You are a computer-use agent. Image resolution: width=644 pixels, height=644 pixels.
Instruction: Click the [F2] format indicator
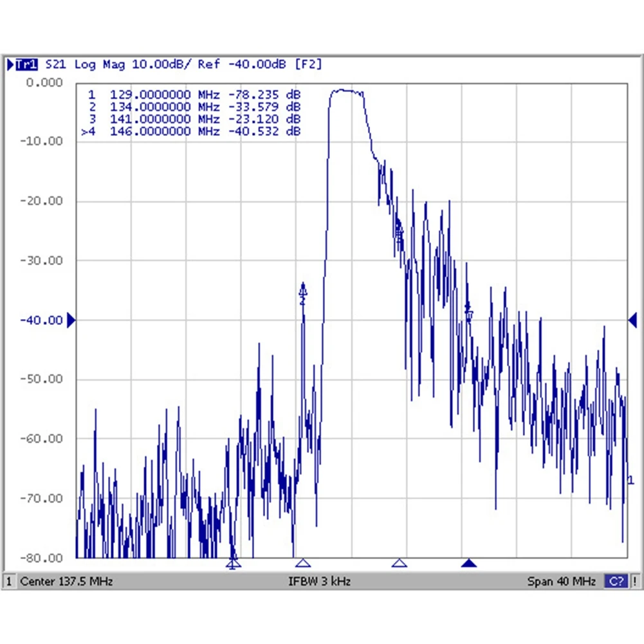pyautogui.click(x=307, y=64)
